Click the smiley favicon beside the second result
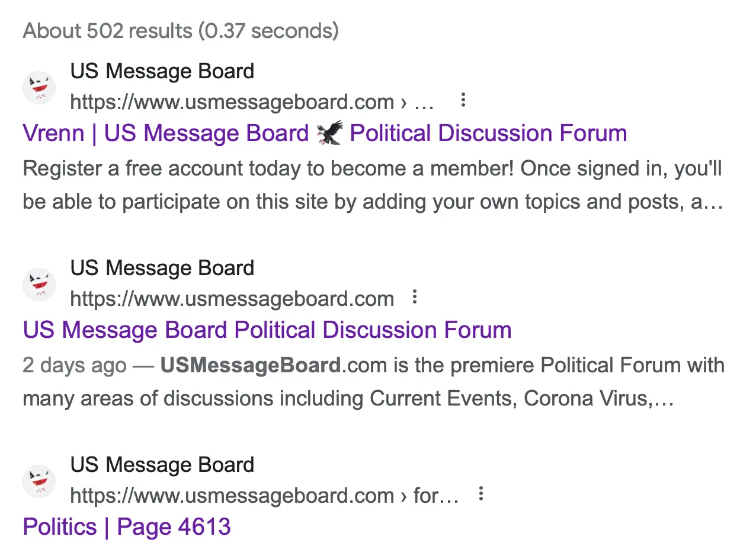 click(39, 284)
